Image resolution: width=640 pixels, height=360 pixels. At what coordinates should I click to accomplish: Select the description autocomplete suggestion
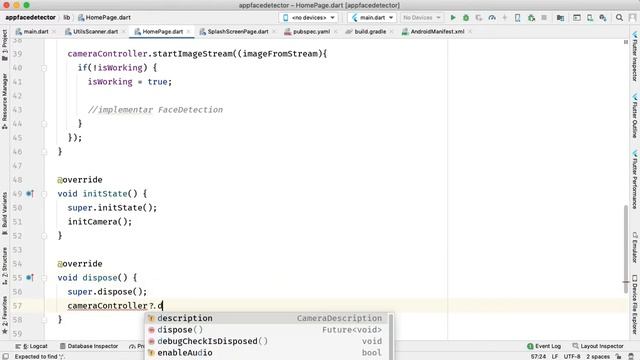click(x=267, y=318)
